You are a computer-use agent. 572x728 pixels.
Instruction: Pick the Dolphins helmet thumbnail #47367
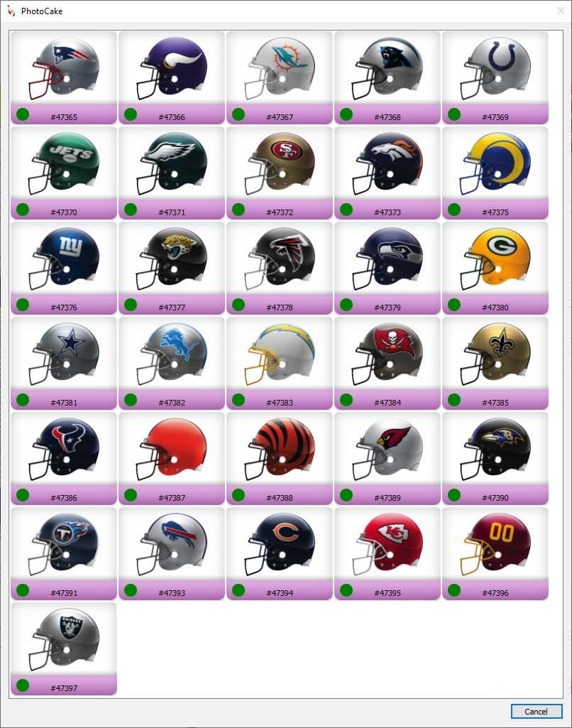tap(280, 69)
